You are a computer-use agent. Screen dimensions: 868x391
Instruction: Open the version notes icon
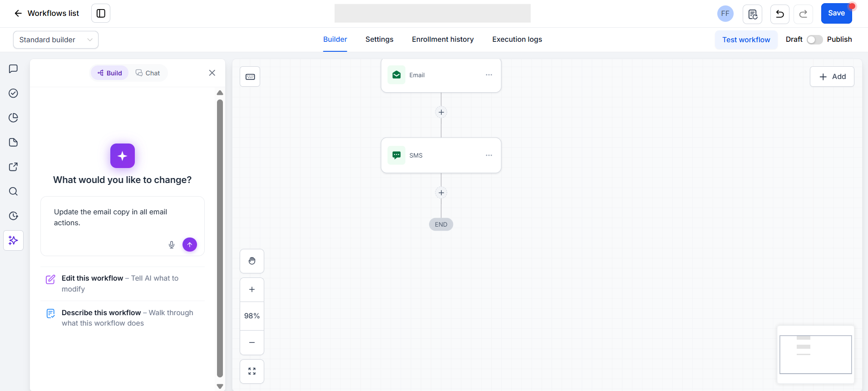pos(752,14)
